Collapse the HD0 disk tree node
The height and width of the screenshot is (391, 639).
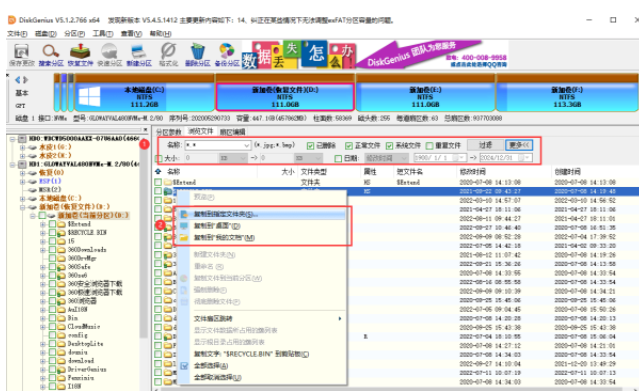click(12, 139)
